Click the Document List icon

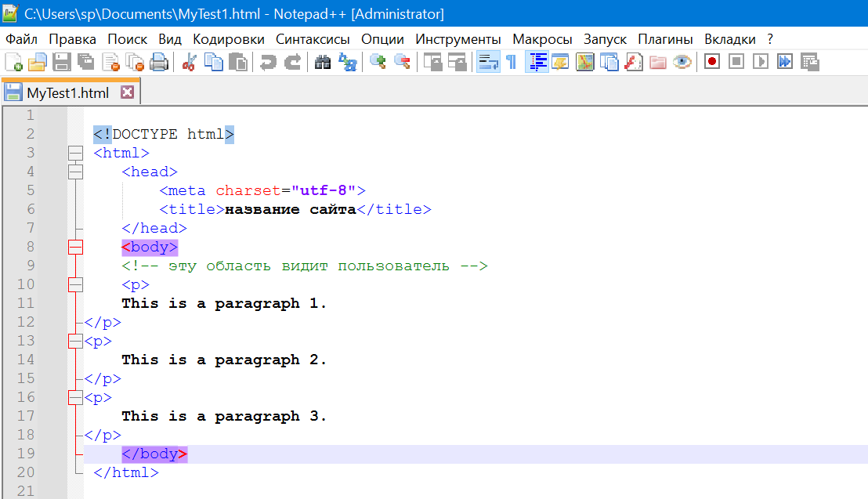click(x=609, y=62)
